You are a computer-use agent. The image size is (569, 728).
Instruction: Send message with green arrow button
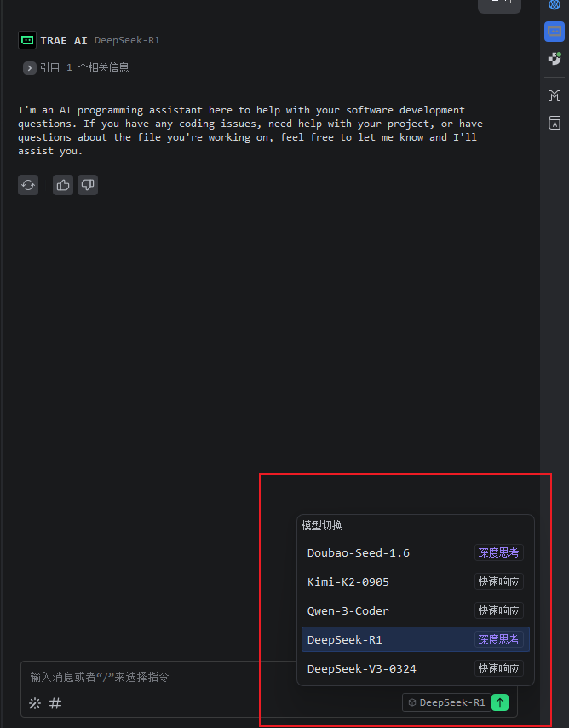click(x=500, y=702)
